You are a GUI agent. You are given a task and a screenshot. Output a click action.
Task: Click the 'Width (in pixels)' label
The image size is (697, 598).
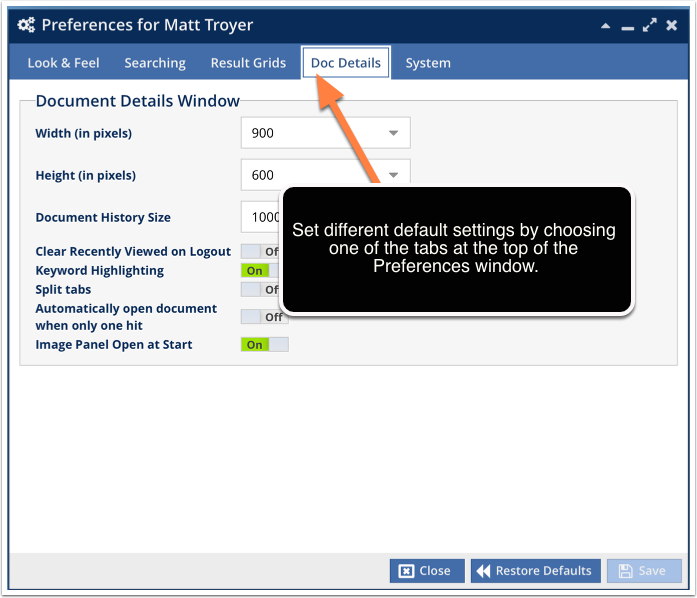pos(84,133)
